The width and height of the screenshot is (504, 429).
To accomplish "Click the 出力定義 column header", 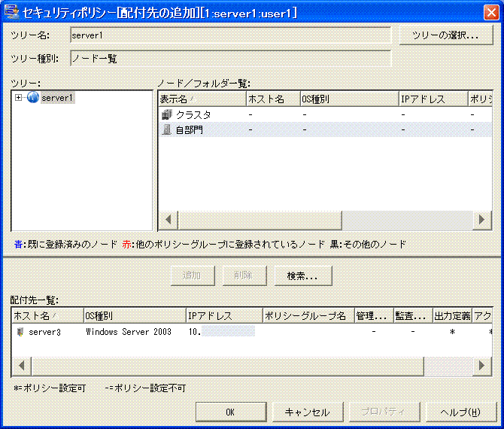I will [452, 315].
